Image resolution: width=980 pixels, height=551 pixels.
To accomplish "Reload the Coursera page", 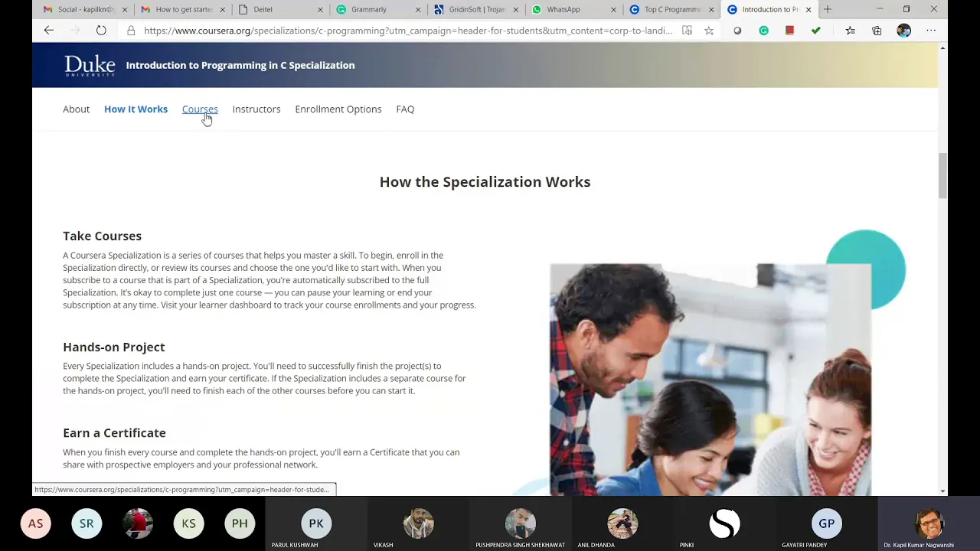I will point(101,31).
